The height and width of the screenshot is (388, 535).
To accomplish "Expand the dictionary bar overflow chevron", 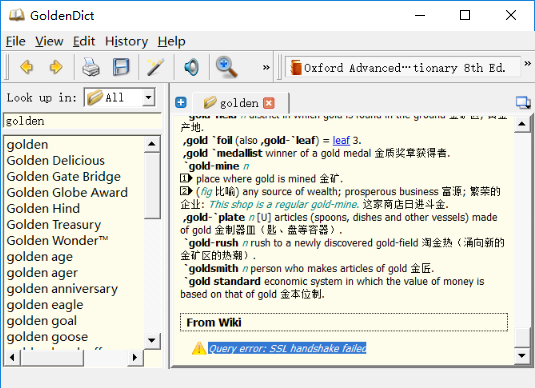I will click(527, 63).
